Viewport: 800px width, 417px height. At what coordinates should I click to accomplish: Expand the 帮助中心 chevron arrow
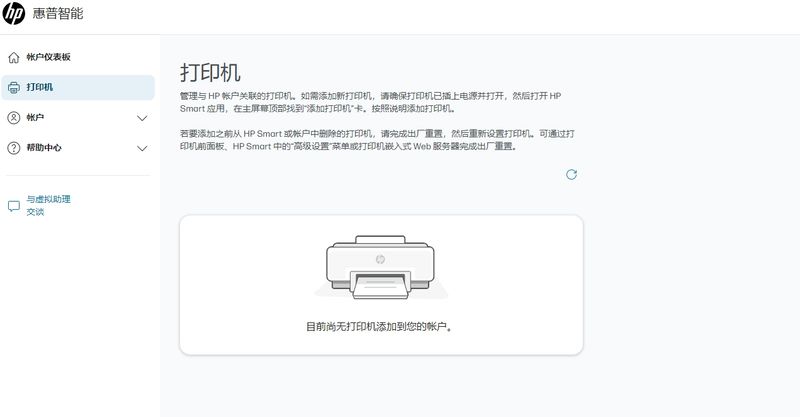click(142, 148)
